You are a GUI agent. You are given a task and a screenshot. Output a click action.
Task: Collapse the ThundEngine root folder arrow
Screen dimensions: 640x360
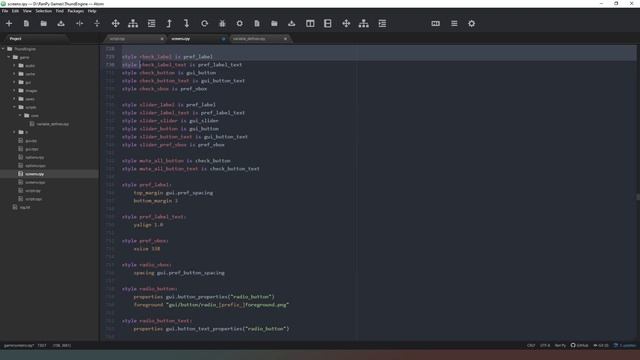[3, 49]
